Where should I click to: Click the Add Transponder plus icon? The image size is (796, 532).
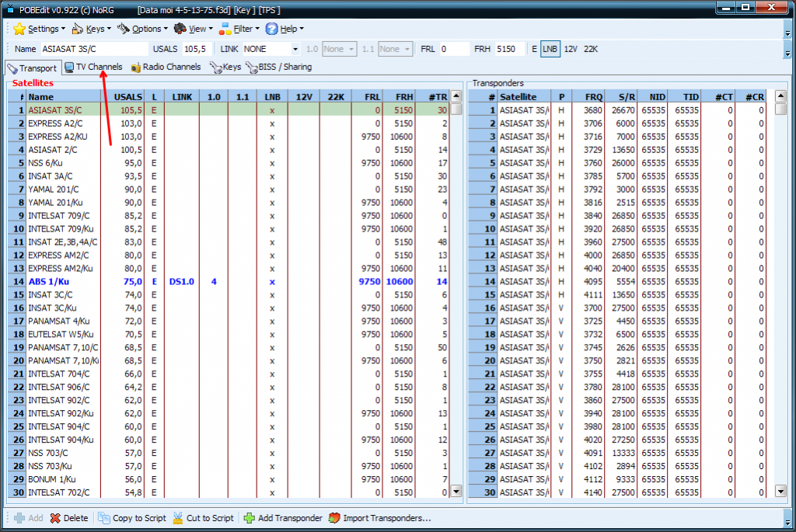(x=250, y=518)
